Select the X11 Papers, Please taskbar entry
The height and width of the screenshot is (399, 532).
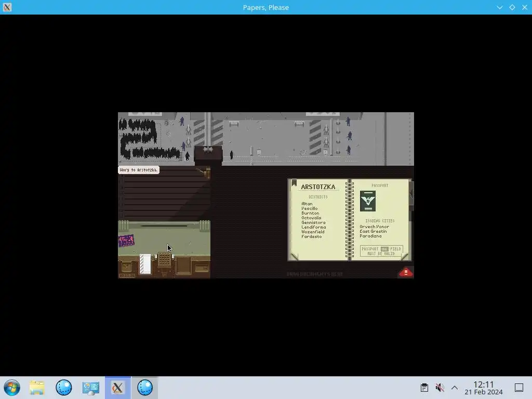coord(118,388)
